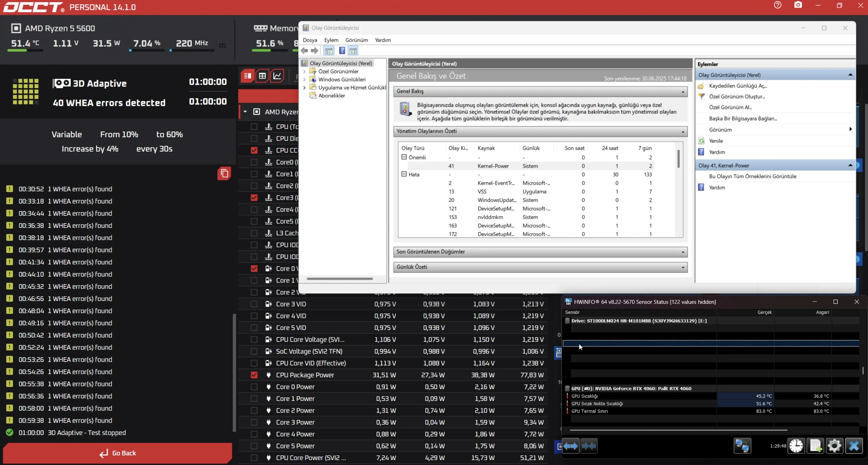This screenshot has width=868, height=465.
Task: Open HWiNFO sensor settings gear
Action: pos(835,446)
